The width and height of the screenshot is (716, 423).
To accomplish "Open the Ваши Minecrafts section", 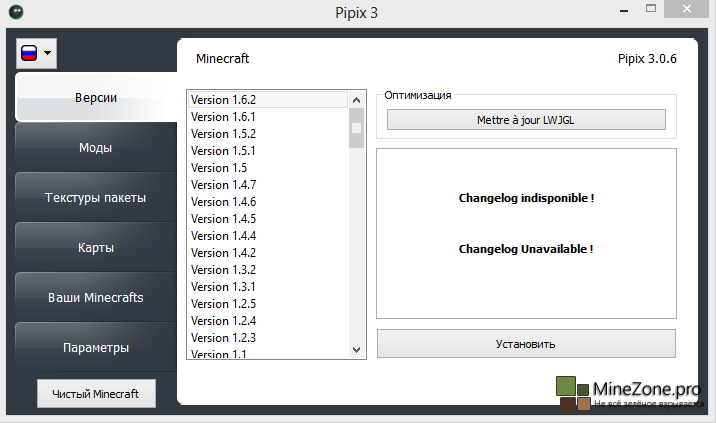I will pos(95,298).
